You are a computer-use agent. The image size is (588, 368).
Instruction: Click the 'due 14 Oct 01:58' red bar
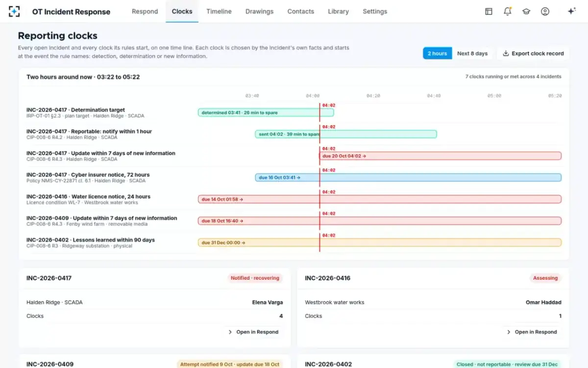point(380,199)
